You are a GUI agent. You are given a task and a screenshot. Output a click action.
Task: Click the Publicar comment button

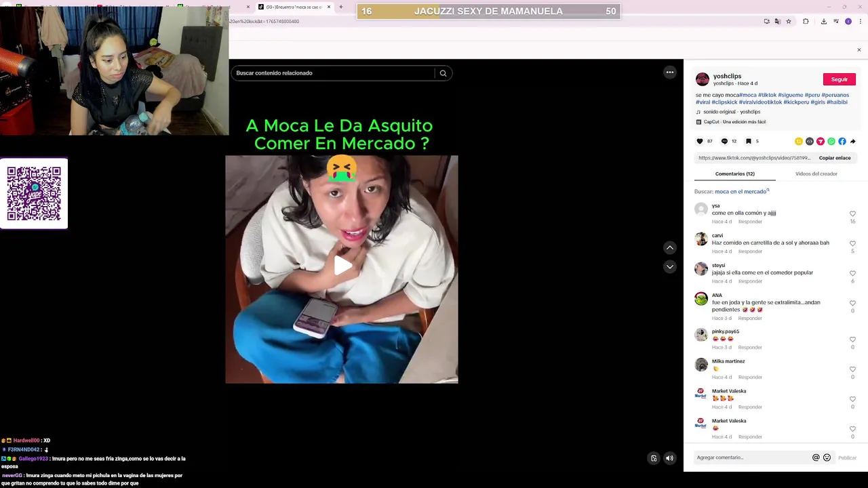pyautogui.click(x=847, y=458)
